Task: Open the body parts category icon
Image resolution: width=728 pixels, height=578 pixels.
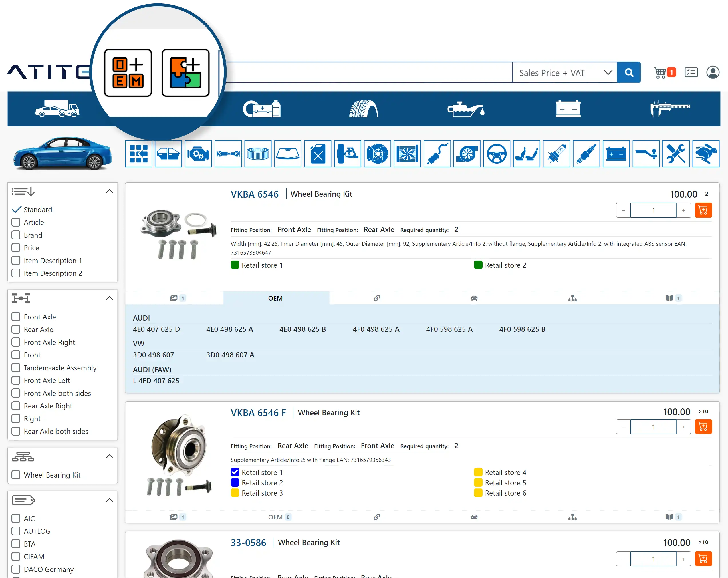Action: (x=168, y=154)
